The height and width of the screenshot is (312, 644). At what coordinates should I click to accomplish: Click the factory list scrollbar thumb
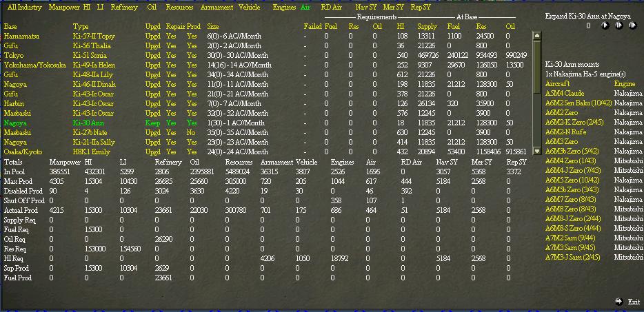coord(537,67)
